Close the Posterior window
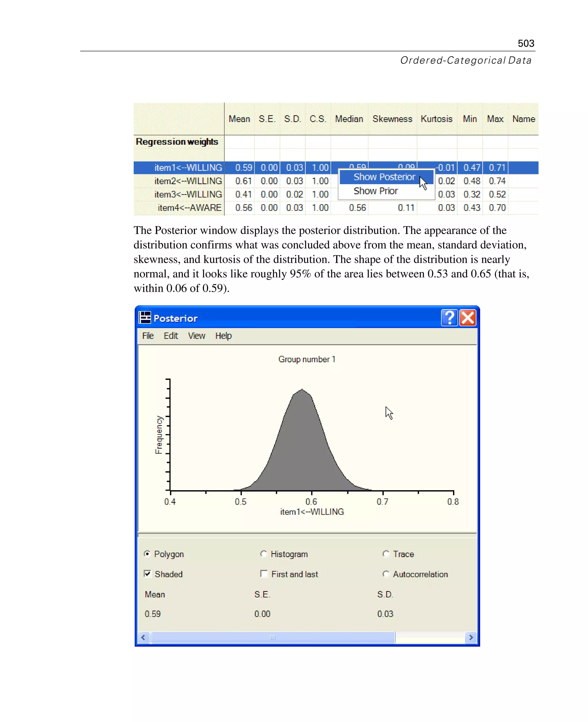Screen dimensions: 588x722 tap(468, 318)
